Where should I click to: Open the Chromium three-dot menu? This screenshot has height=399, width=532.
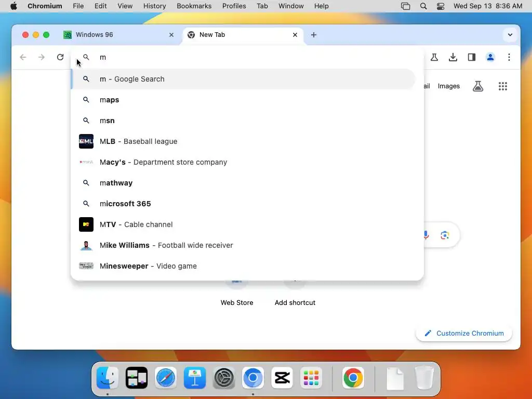[x=509, y=57]
